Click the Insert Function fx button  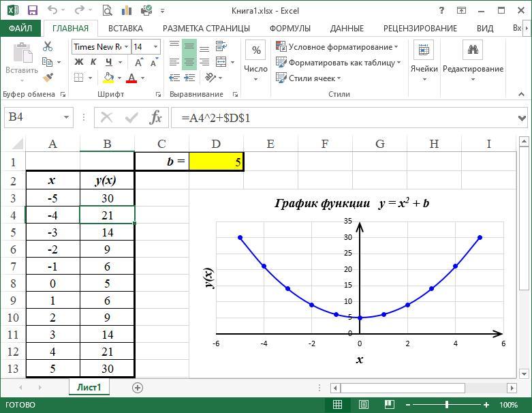click(156, 117)
